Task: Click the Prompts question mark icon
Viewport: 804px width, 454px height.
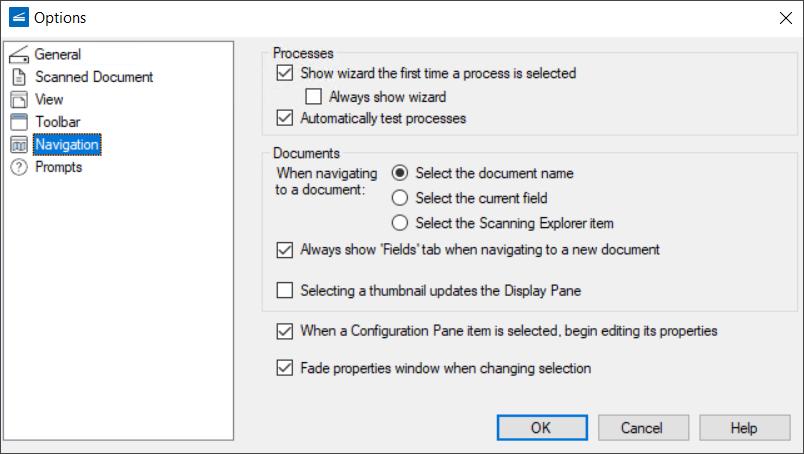Action: pyautogui.click(x=19, y=167)
